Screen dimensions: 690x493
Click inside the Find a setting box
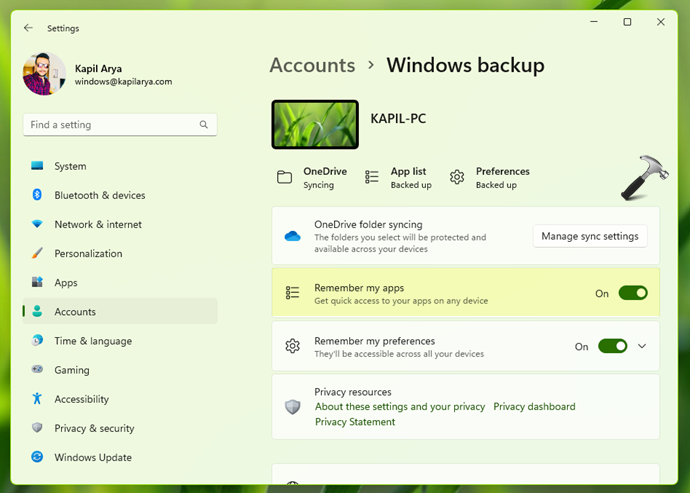point(110,125)
